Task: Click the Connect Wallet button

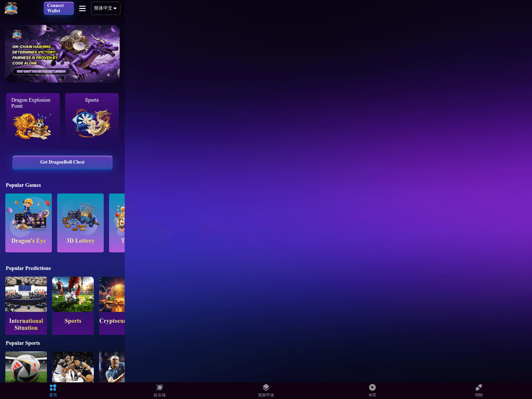Action: coord(59,8)
